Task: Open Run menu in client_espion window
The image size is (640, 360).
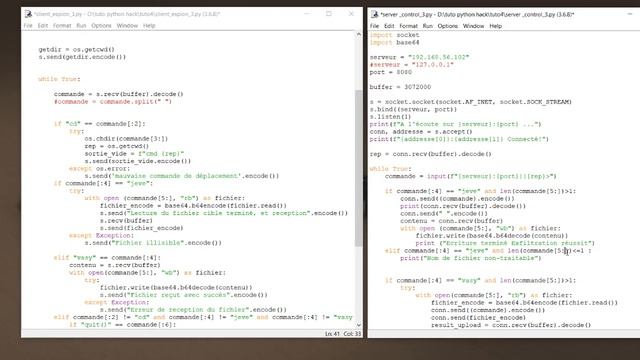Action: [x=81, y=25]
